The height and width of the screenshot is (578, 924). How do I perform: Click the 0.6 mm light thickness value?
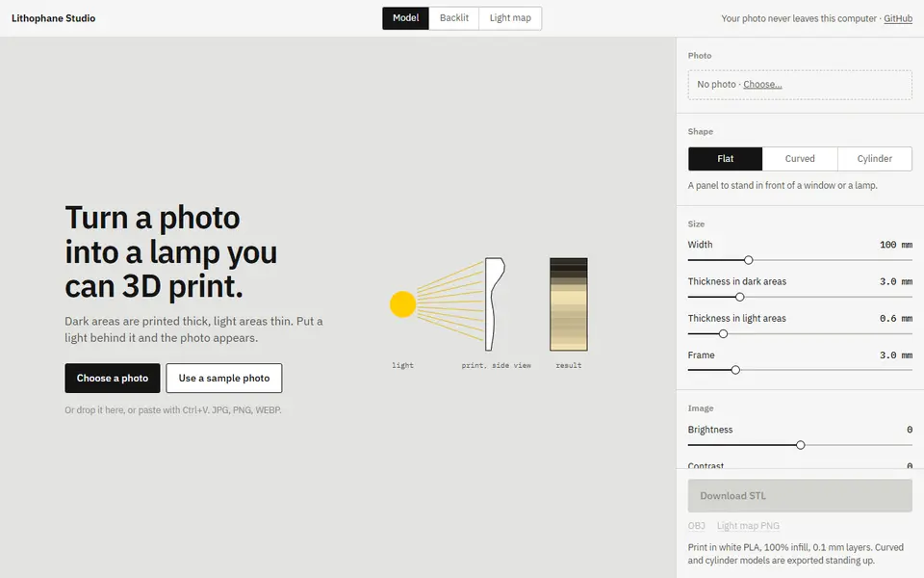(896, 319)
